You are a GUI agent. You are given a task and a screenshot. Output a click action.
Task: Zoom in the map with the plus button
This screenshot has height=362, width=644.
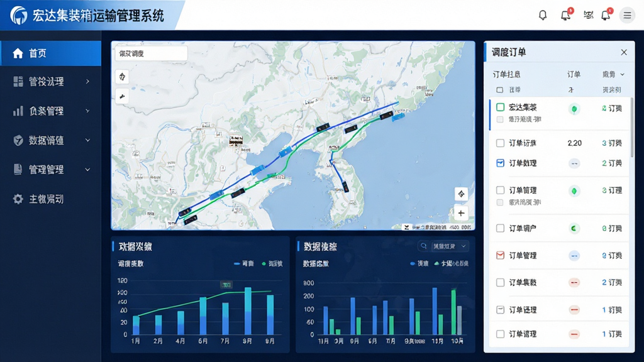(x=461, y=213)
